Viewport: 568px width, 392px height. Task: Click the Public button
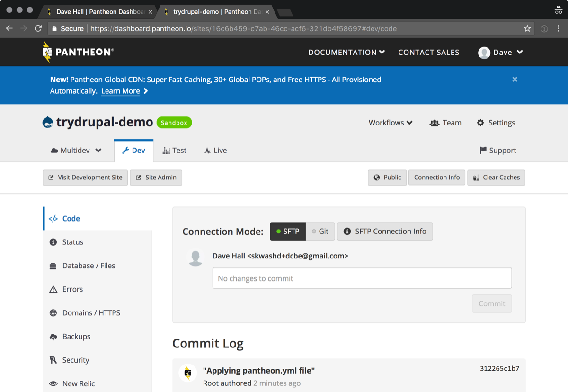point(387,178)
